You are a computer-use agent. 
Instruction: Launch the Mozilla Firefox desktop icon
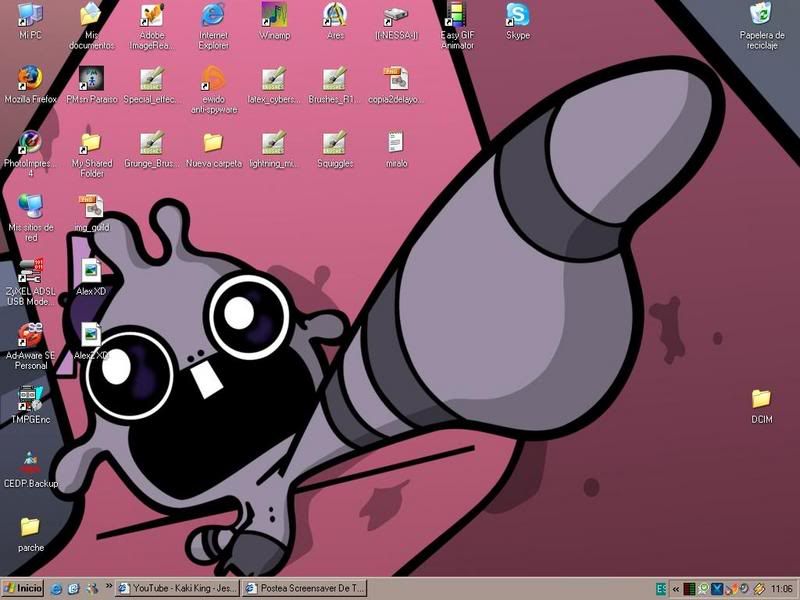click(x=30, y=85)
